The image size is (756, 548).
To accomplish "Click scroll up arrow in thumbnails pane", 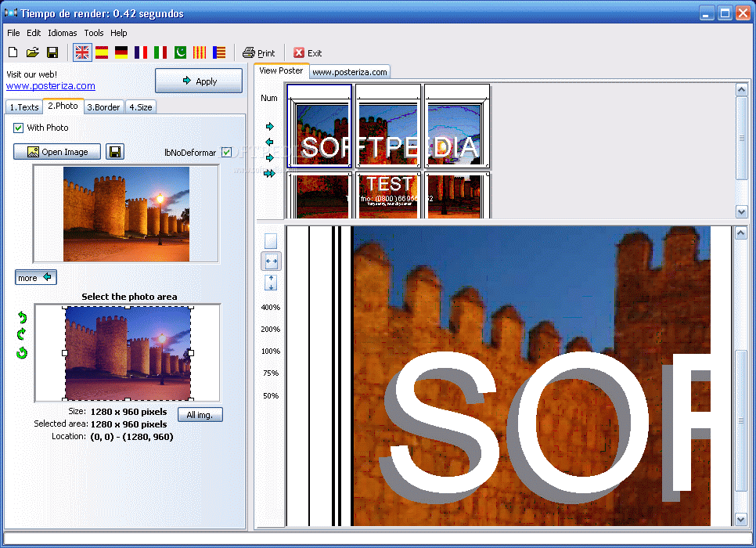I will tap(742, 90).
